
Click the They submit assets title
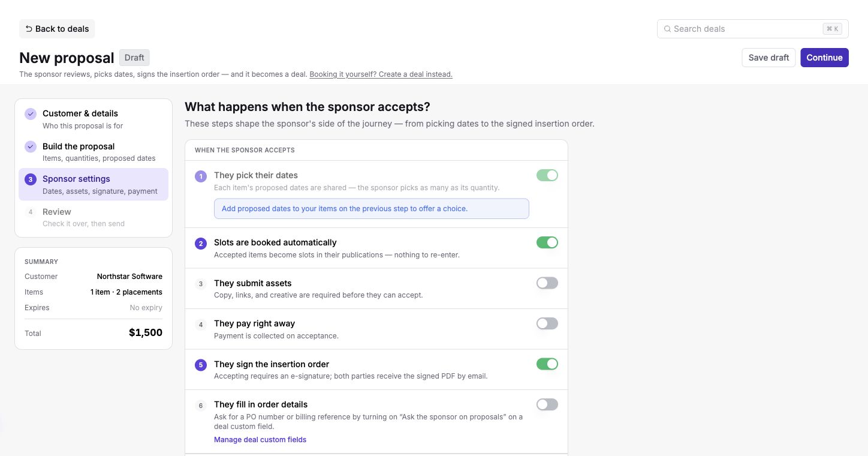253,283
